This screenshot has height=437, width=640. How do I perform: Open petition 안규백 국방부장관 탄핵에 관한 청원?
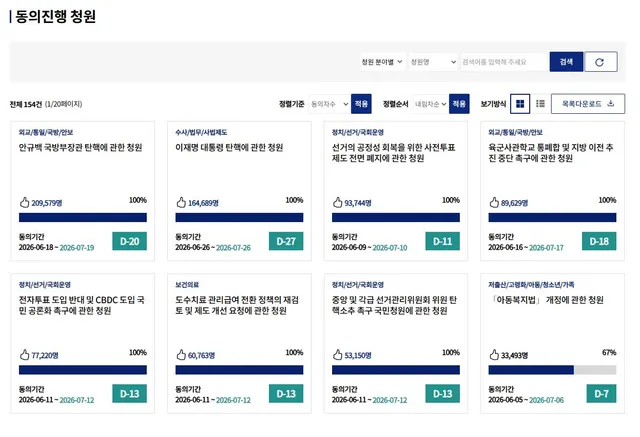click(x=80, y=147)
